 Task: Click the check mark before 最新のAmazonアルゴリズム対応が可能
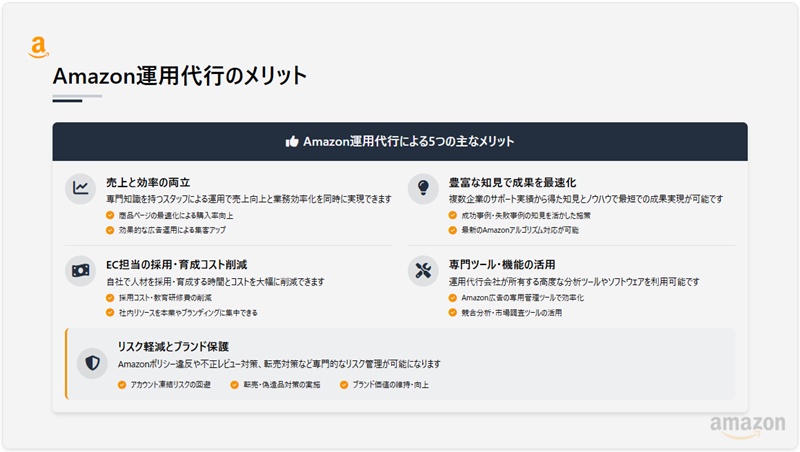453,230
